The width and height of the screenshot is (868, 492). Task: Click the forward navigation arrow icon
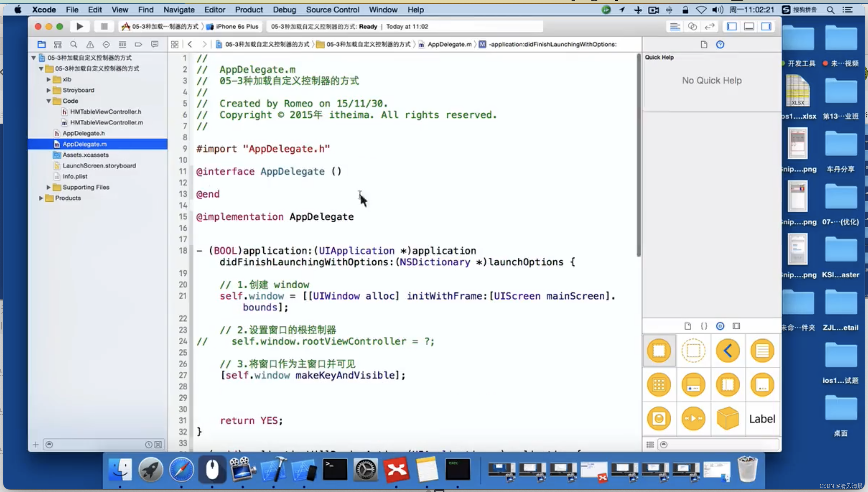pyautogui.click(x=204, y=44)
